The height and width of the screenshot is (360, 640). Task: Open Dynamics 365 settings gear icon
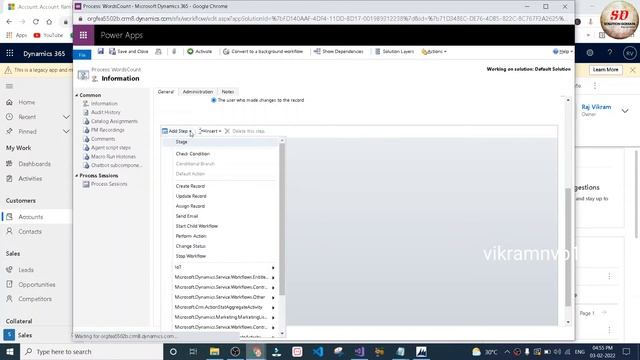point(590,53)
